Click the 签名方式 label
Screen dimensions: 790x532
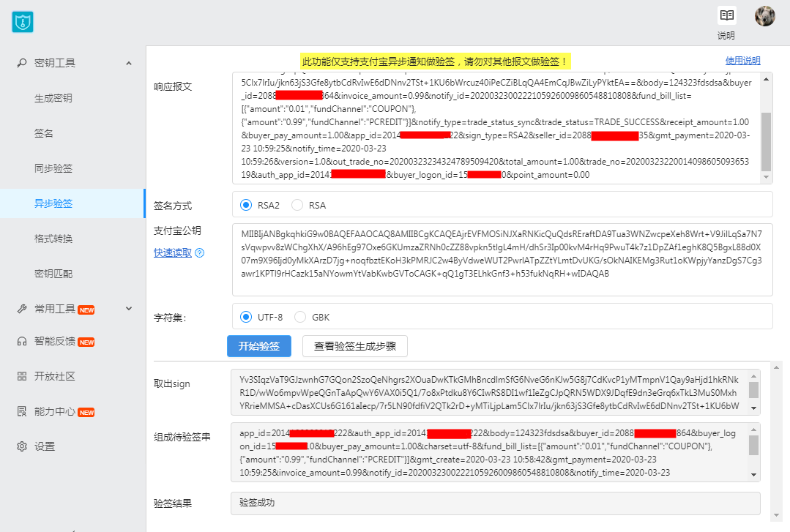click(x=173, y=206)
